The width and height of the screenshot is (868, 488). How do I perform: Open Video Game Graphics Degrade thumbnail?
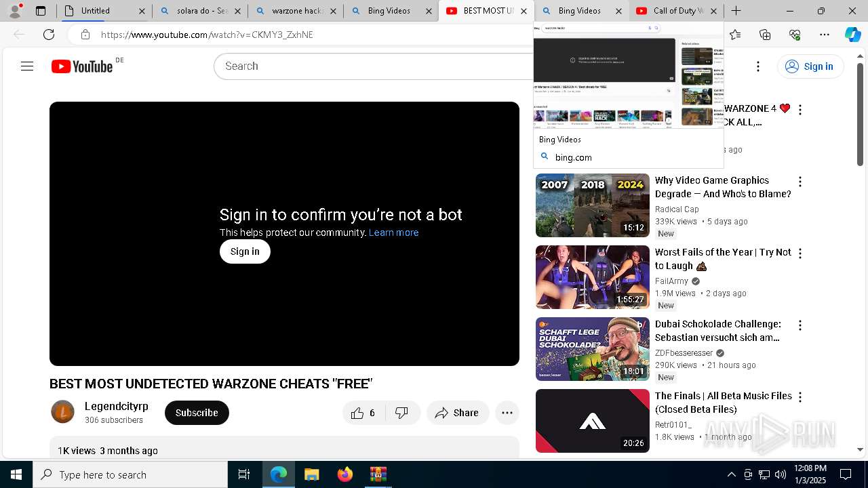(x=593, y=205)
